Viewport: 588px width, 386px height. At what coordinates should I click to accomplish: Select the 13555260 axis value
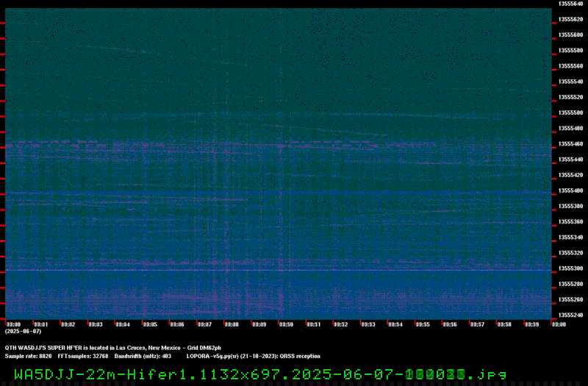pyautogui.click(x=571, y=299)
